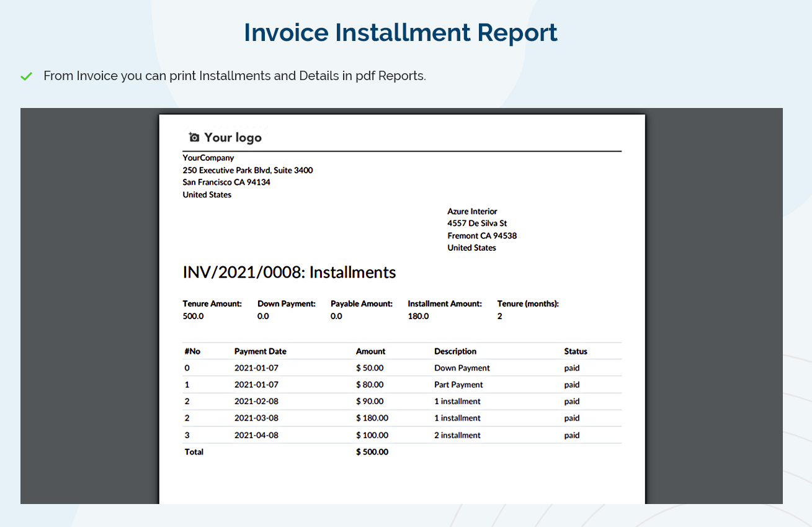
Task: Click the Down Payment description cell
Action: coord(462,368)
